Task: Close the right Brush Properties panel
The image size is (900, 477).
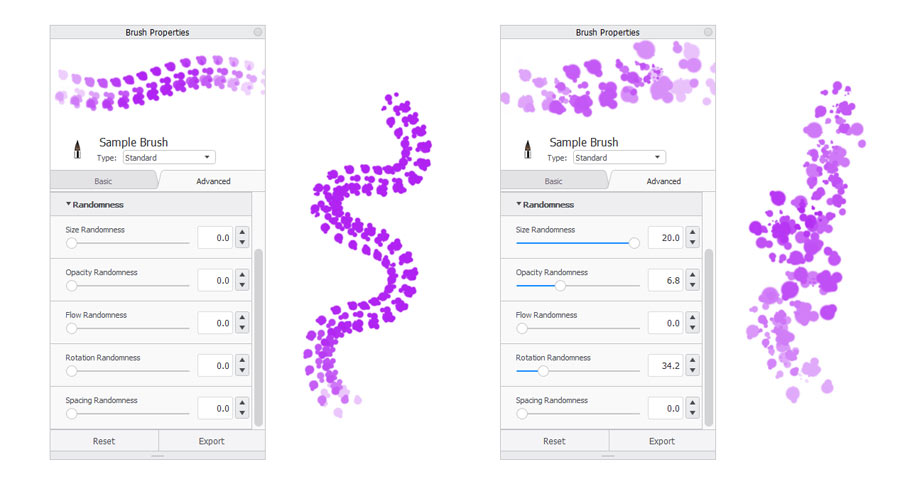Action: click(x=708, y=32)
